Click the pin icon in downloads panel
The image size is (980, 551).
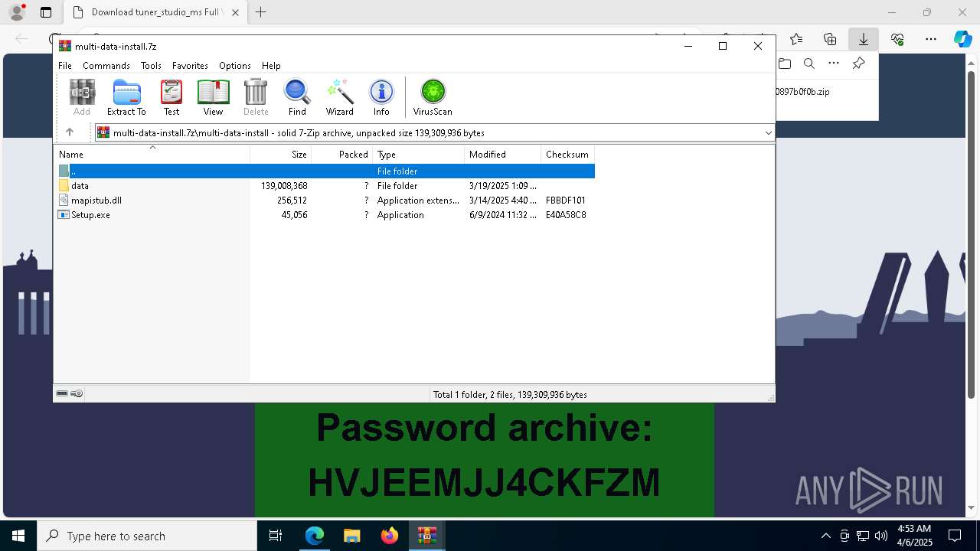858,64
